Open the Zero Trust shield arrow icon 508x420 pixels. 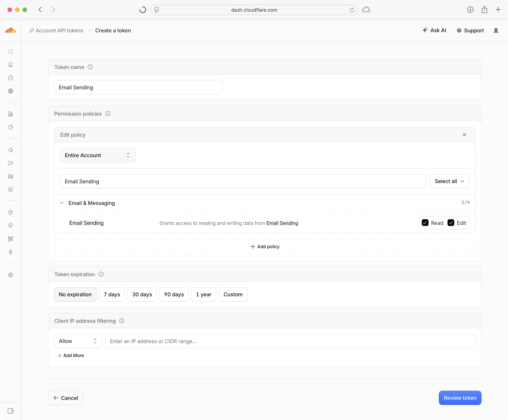click(x=11, y=225)
